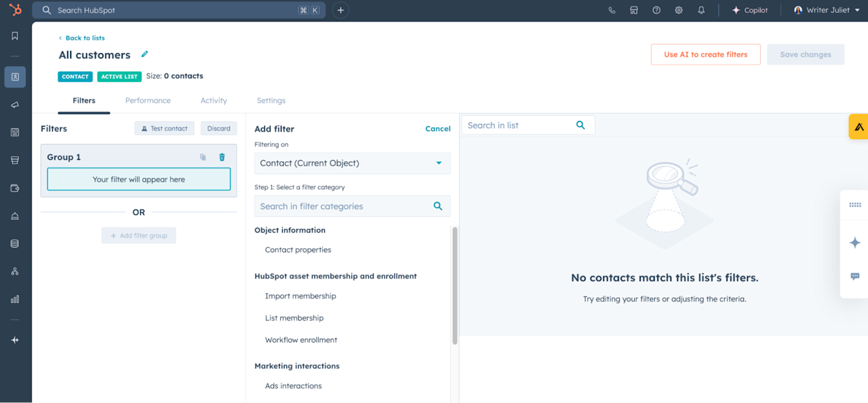Viewport: 868px width, 403px height.
Task: Select Import membership filter category
Action: (301, 296)
